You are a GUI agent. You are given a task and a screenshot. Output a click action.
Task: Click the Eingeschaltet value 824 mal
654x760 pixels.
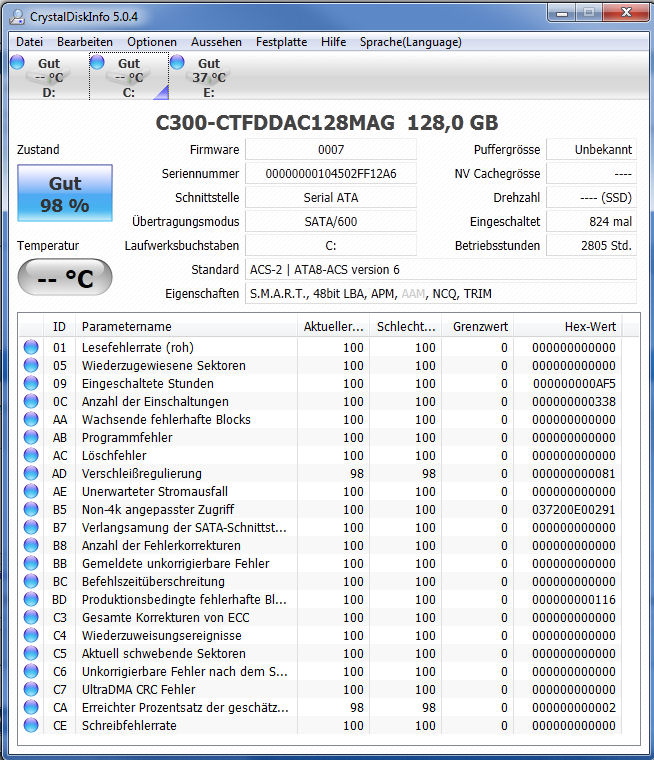[591, 222]
